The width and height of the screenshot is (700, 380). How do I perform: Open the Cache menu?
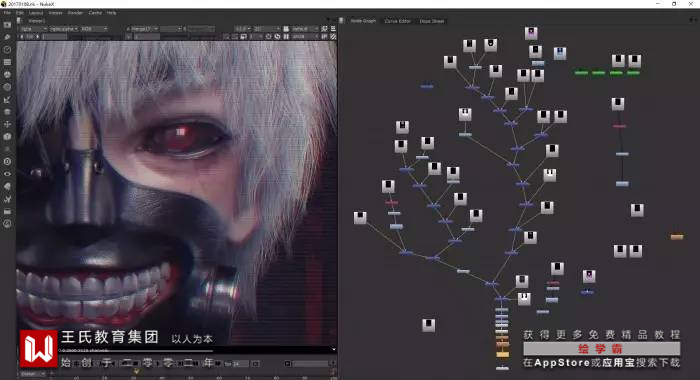[x=95, y=13]
